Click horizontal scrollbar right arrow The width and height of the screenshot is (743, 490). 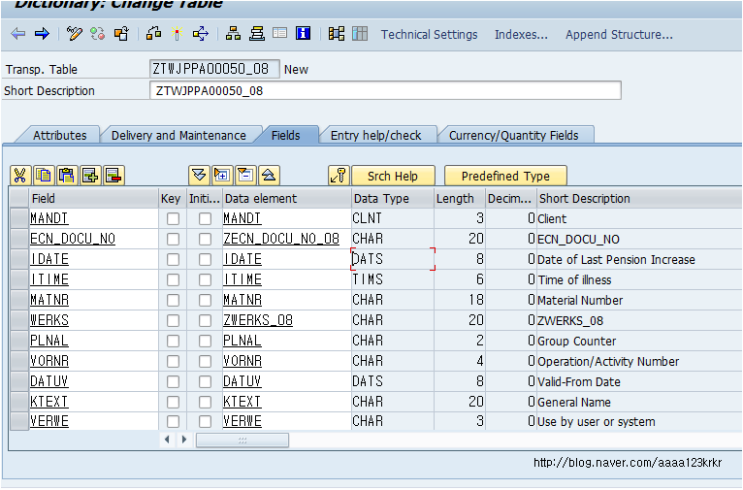point(184,440)
